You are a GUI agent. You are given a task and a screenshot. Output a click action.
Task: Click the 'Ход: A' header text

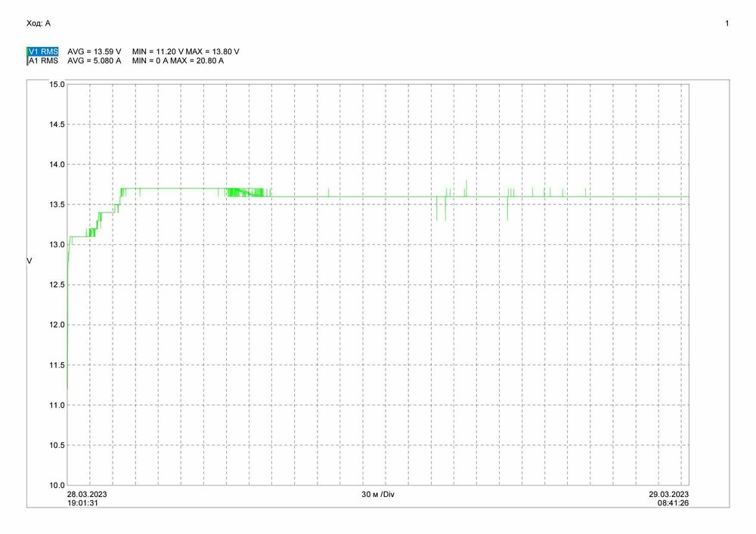(x=39, y=23)
